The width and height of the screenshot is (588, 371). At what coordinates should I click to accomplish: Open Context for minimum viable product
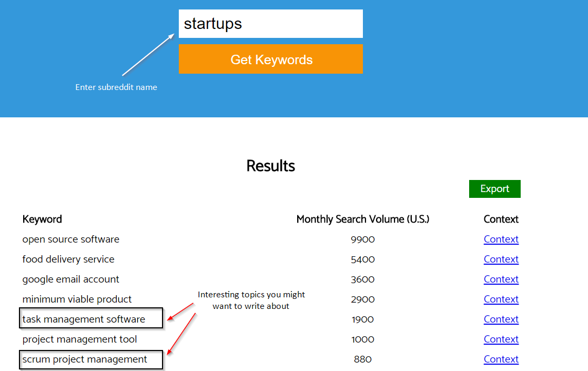500,299
